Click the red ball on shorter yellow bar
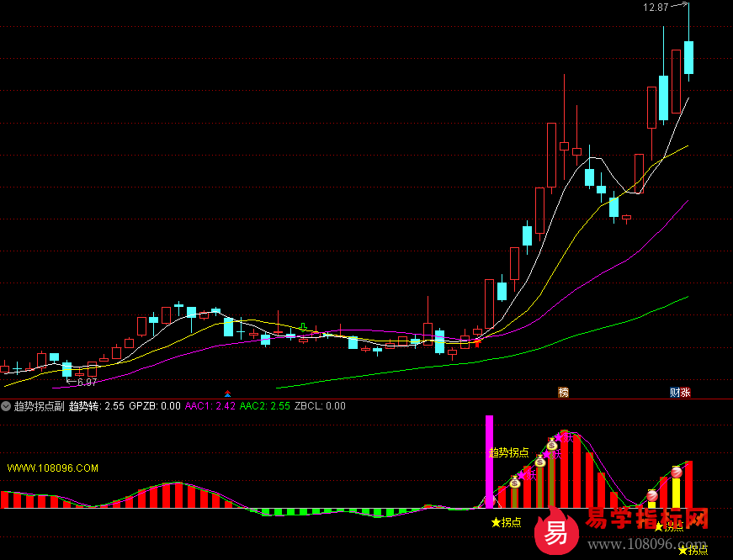733x560 pixels. tap(652, 496)
